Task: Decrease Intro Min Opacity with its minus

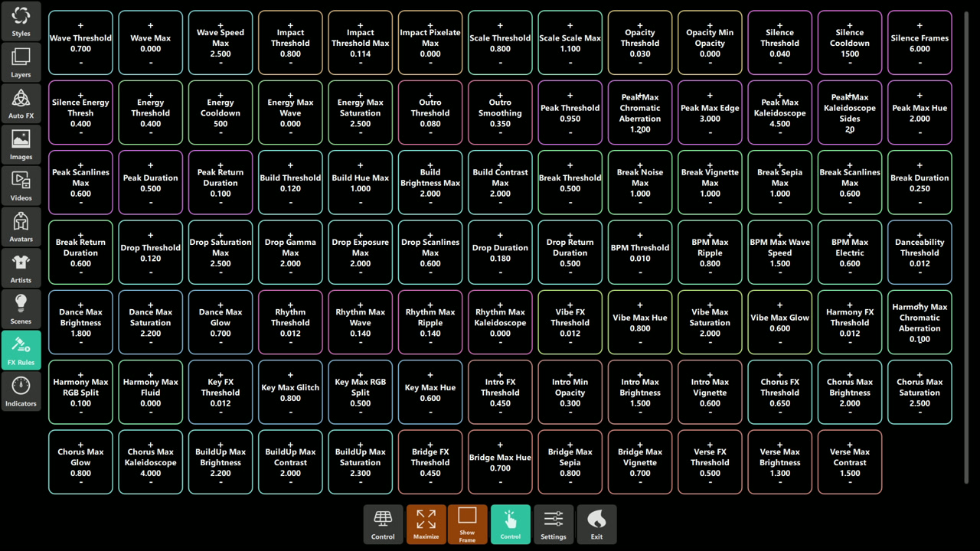Action: pyautogui.click(x=570, y=412)
